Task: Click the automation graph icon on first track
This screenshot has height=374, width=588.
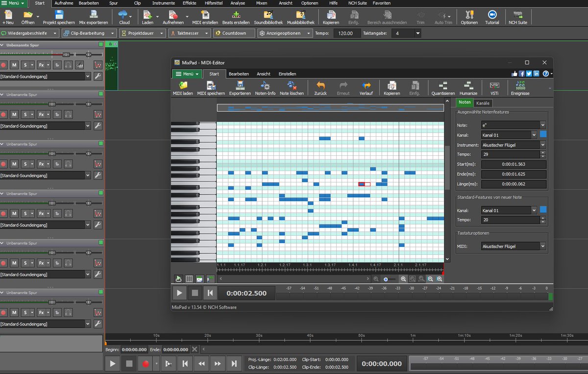Action: click(x=98, y=65)
